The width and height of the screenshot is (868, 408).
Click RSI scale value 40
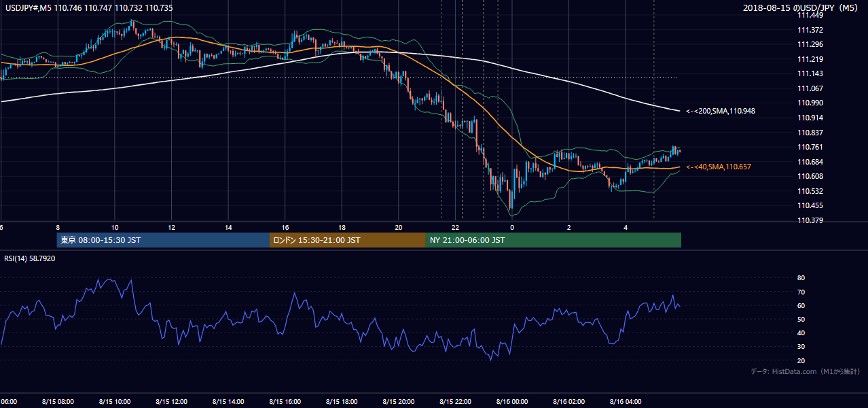tap(801, 333)
